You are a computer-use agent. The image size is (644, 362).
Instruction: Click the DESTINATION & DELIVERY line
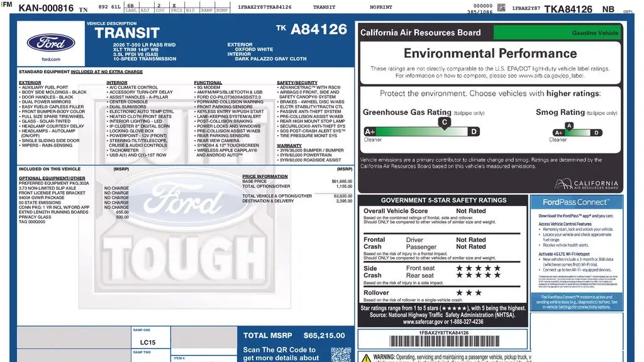(x=297, y=200)
